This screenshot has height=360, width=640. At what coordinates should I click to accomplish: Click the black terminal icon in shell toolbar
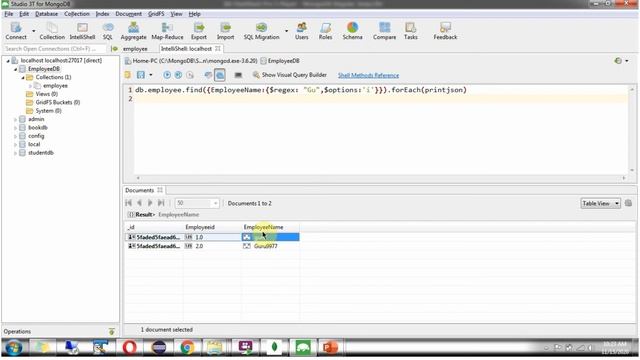tap(238, 75)
